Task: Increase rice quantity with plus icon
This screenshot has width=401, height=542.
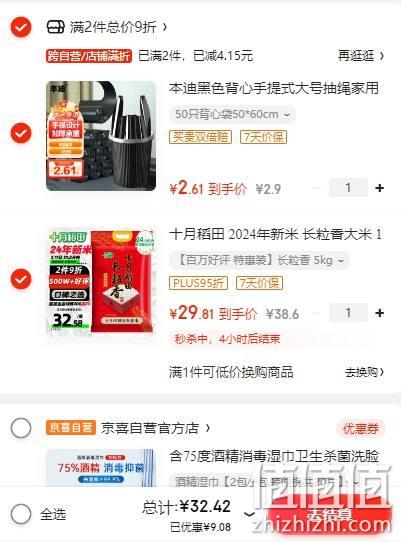Action: coord(380,313)
